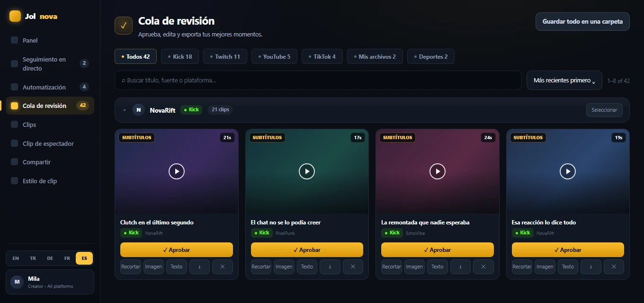Download the La remontada que nadie esperaba clip

point(460,267)
